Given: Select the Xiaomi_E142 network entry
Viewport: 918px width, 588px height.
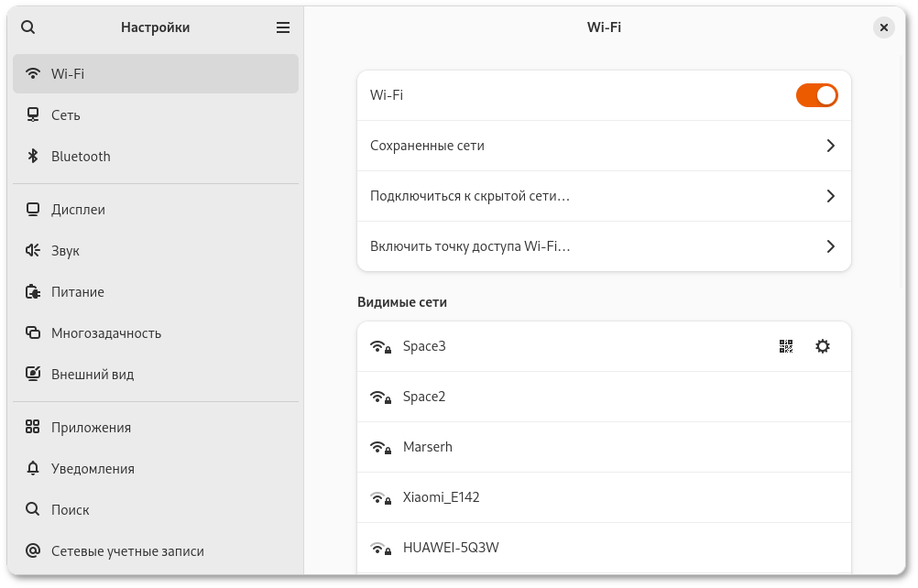Looking at the screenshot, I should click(441, 497).
